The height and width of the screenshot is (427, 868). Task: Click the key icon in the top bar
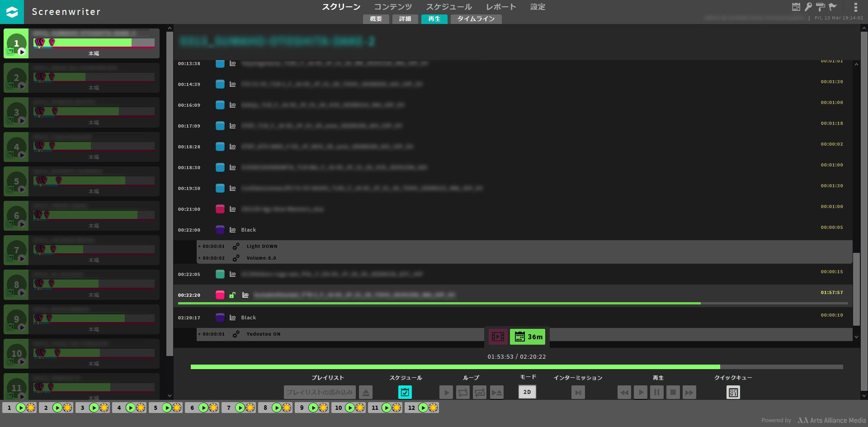click(808, 7)
